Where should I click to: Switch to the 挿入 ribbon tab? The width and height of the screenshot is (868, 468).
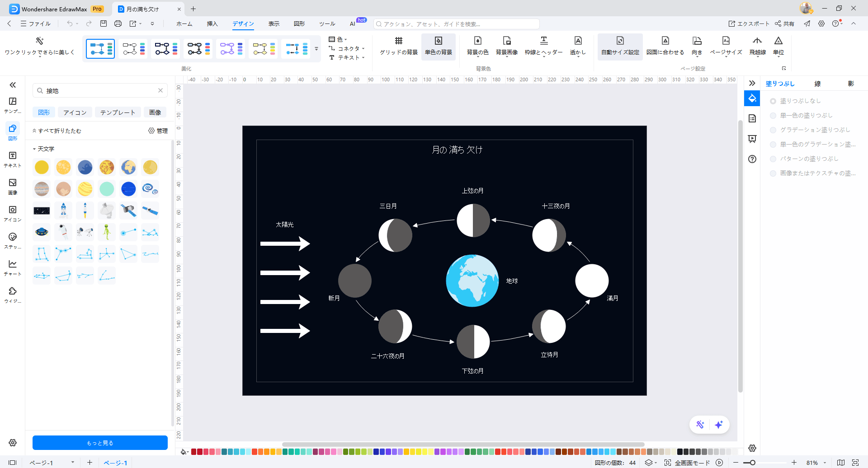coord(212,24)
